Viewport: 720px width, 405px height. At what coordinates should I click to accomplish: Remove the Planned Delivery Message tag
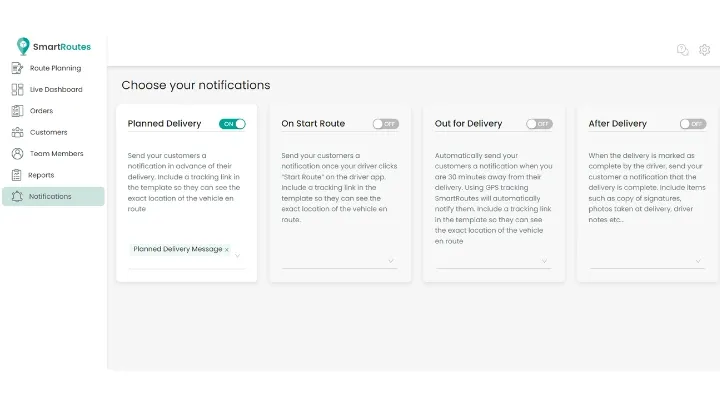pos(227,249)
